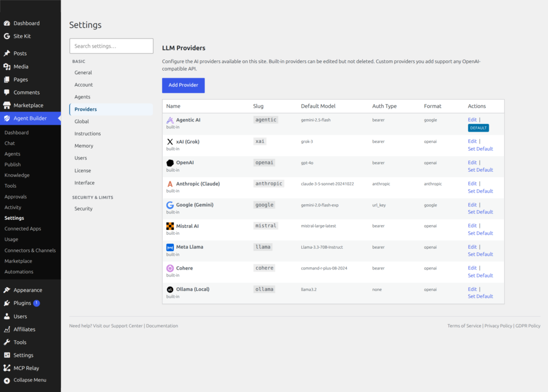Screen dimensions: 548x392
Task: Edit the xAI (Grok) provider
Action: click(472, 142)
